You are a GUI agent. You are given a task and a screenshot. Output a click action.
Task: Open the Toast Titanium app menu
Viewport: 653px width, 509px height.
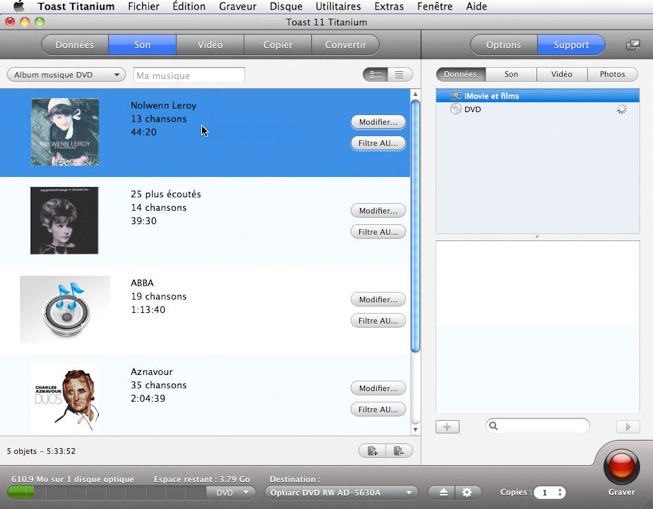[76, 6]
